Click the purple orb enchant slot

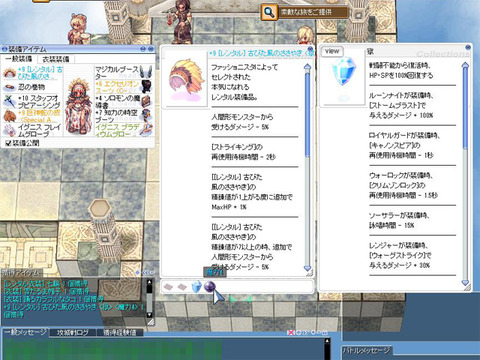210,286
